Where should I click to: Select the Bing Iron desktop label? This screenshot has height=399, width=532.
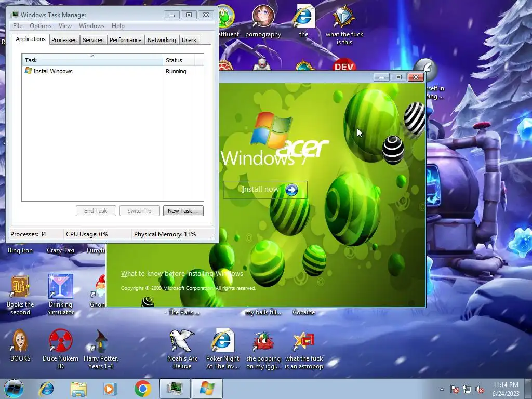coord(20,250)
